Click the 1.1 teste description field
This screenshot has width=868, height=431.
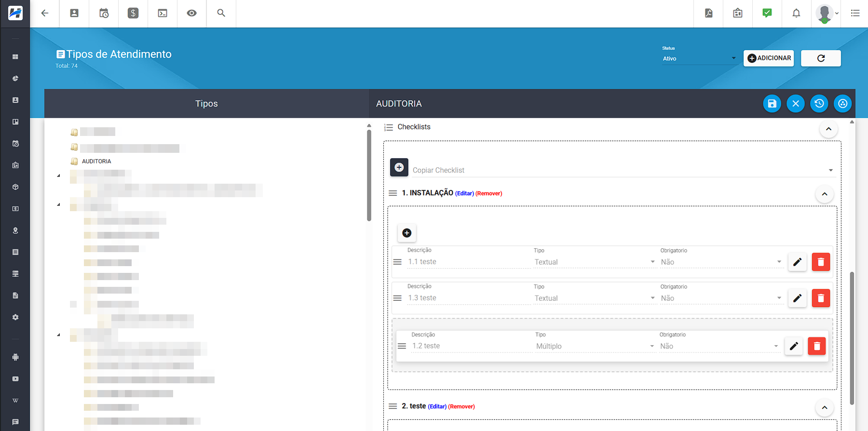pyautogui.click(x=469, y=262)
